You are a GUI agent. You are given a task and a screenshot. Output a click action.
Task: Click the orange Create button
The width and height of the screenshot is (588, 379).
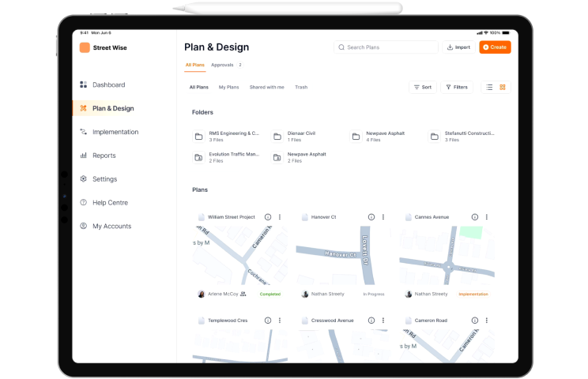[495, 47]
